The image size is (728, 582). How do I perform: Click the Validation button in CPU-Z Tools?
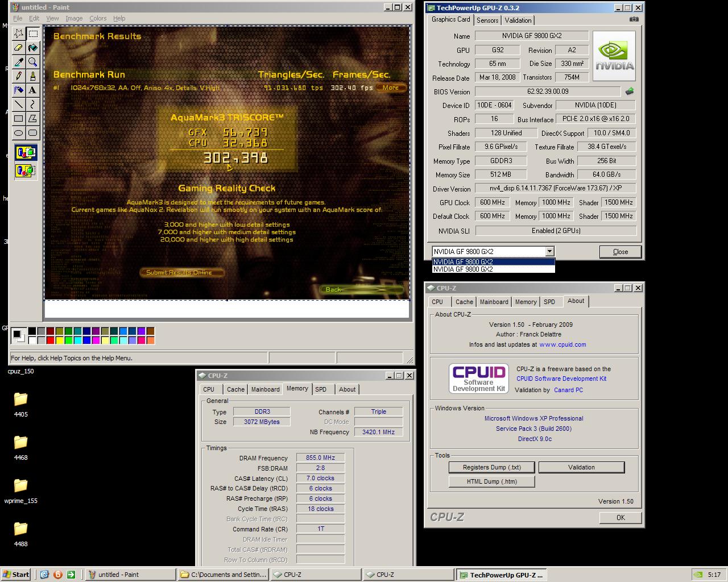click(581, 467)
